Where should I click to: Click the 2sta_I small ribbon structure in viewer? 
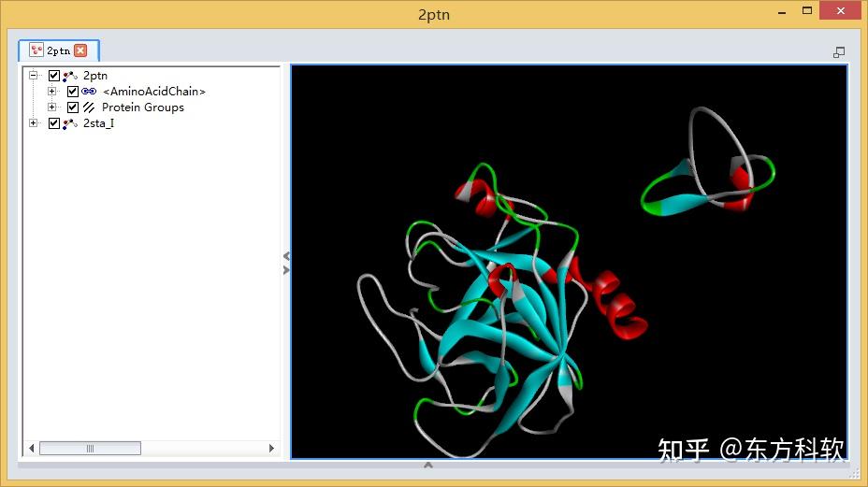point(708,163)
